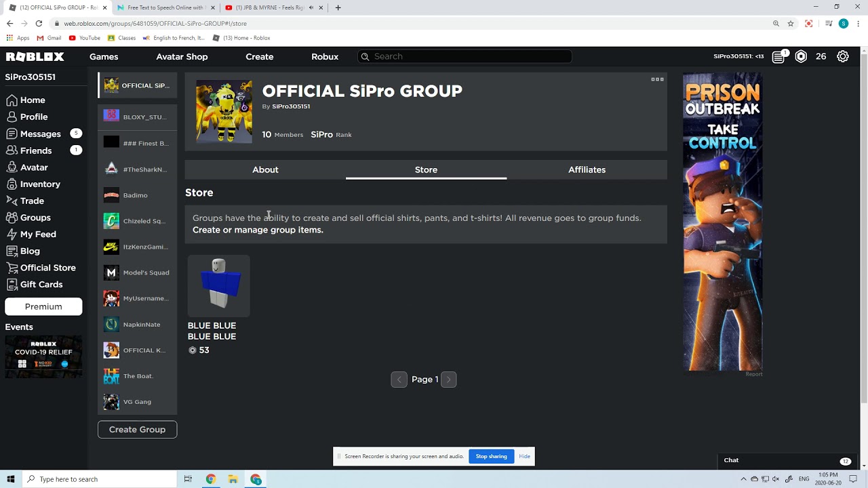Open the Avatar sidebar item
Screen dimensions: 868x488
(27, 167)
